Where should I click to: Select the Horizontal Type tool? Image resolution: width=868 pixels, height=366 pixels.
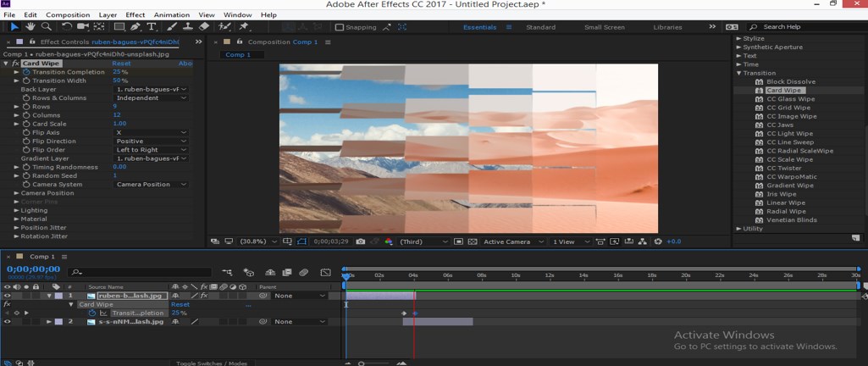151,26
